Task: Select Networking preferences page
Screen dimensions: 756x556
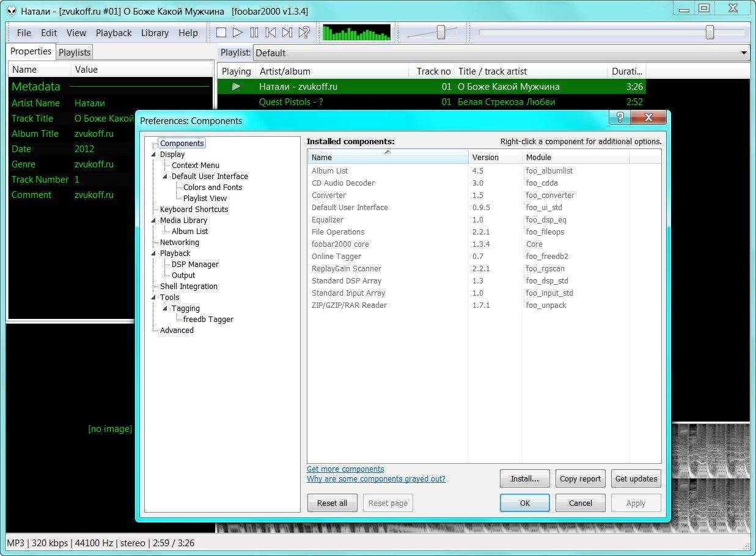Action: [x=180, y=243]
